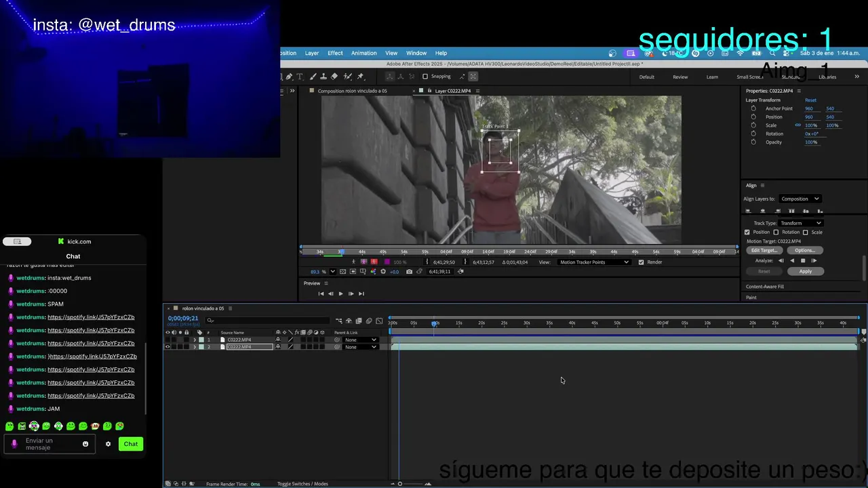Jump to last frame in Preview
The height and width of the screenshot is (488, 868).
point(361,293)
